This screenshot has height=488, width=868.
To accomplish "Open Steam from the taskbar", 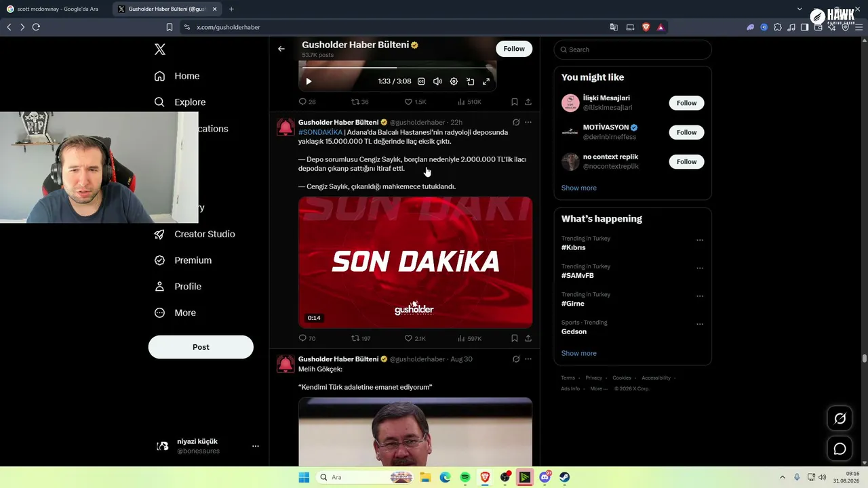I will tap(565, 477).
